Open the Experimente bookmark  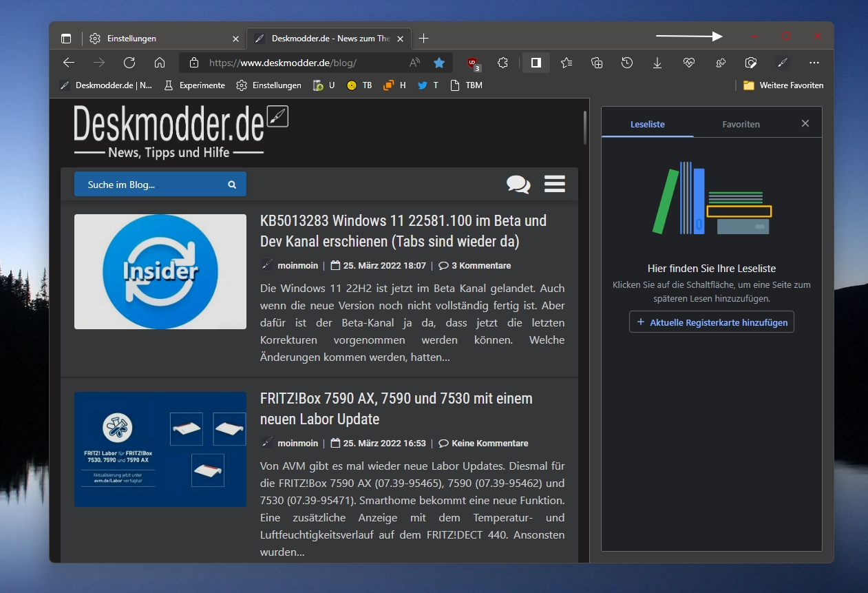194,85
